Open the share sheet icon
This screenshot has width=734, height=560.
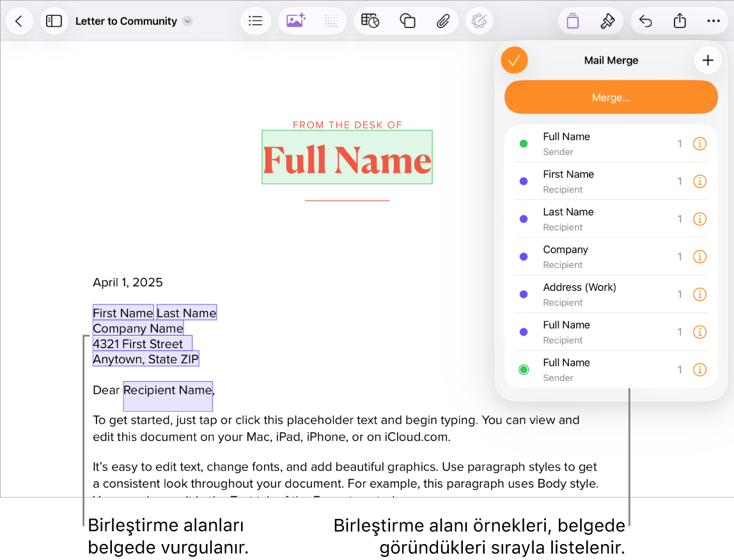point(680,21)
